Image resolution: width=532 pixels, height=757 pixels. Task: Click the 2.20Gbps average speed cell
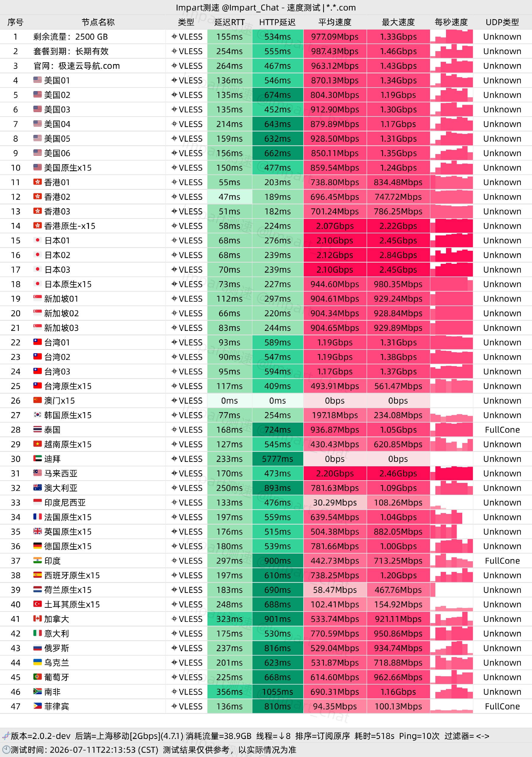tap(335, 473)
